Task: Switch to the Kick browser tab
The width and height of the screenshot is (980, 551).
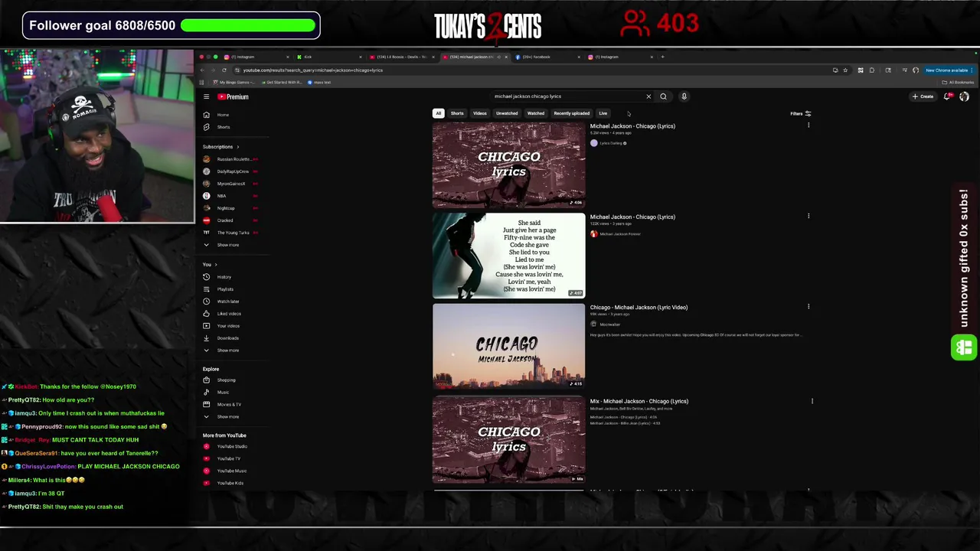Action: click(328, 57)
